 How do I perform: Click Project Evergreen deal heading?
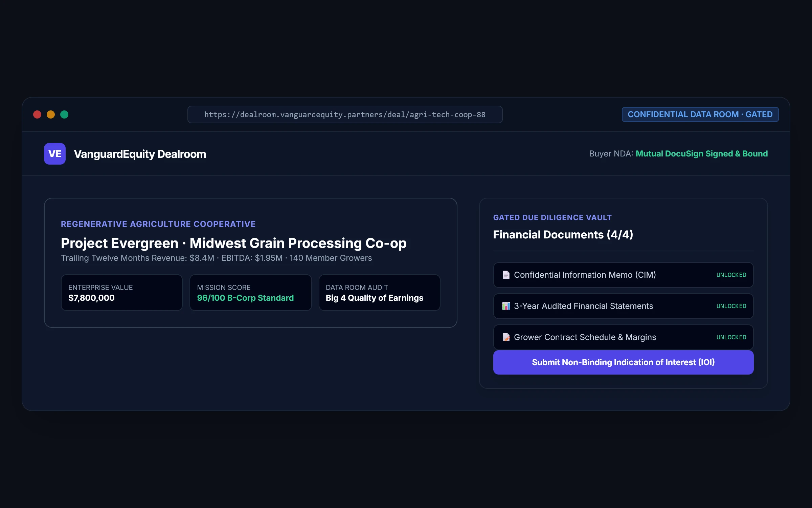tap(233, 243)
